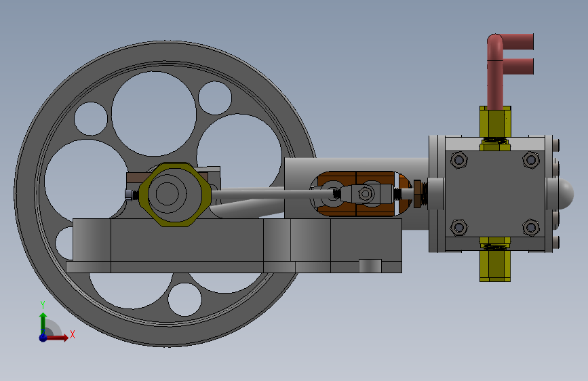
Task: Select the small circular hole at the flywheel bottom
Action: pyautogui.click(x=184, y=299)
